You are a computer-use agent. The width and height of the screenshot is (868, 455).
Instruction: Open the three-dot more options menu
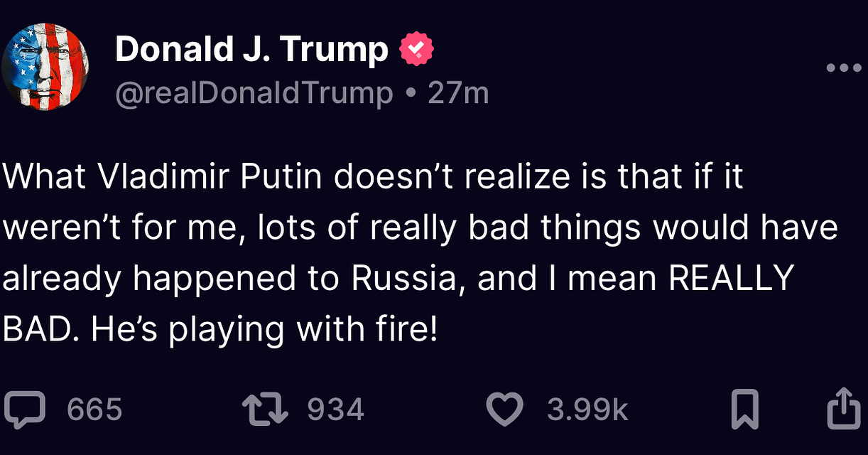pyautogui.click(x=845, y=68)
